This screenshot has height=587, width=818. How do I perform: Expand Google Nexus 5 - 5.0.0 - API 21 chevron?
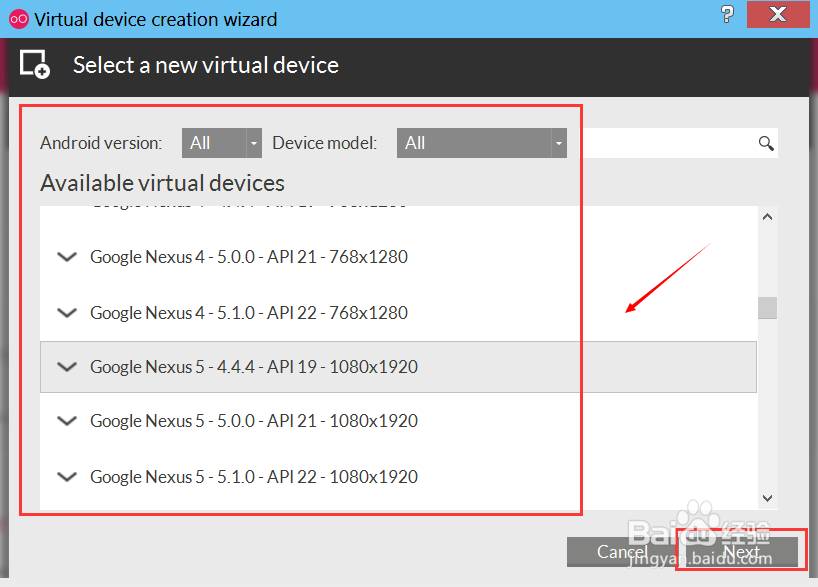67,421
